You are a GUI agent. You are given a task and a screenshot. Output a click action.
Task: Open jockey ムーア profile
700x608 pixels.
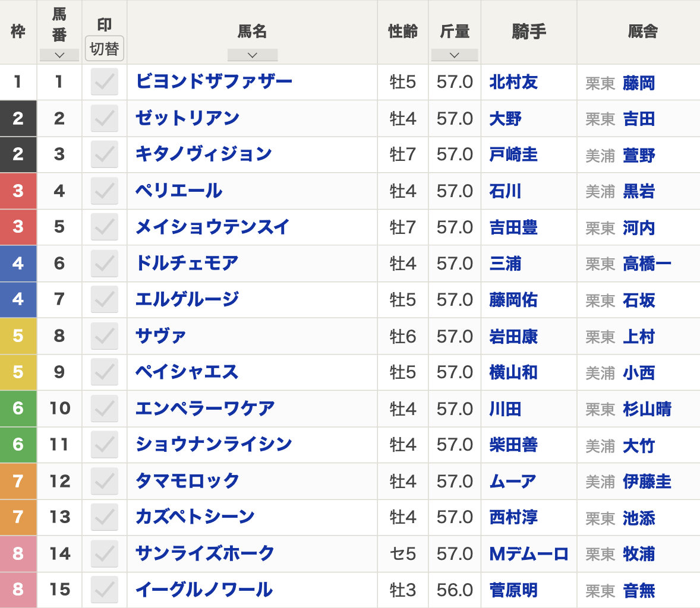click(512, 482)
